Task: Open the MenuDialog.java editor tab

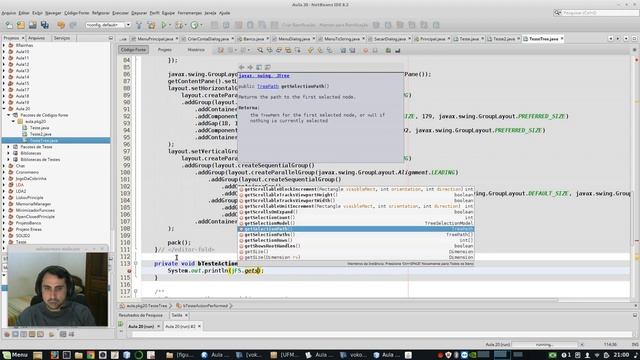Action: (x=294, y=39)
